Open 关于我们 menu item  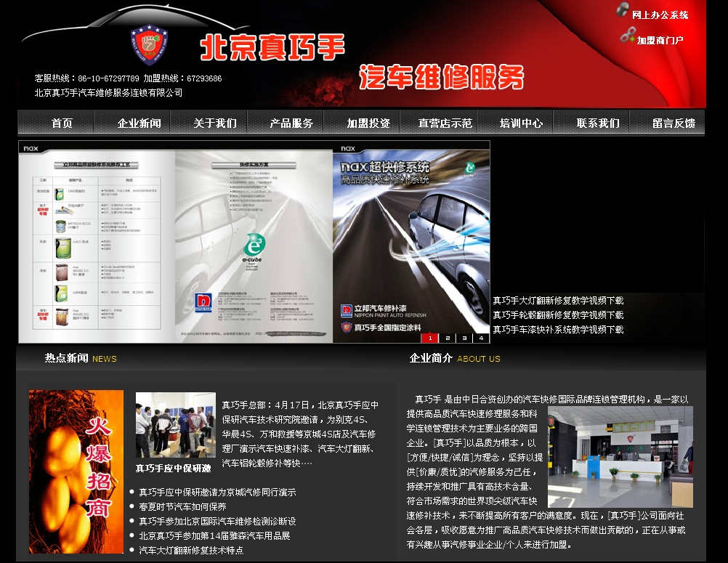[x=215, y=123]
